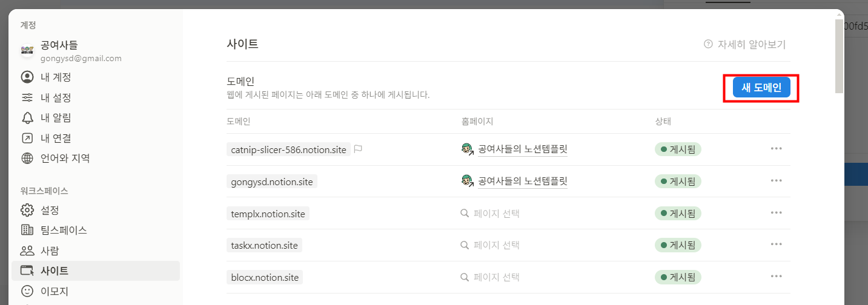Screen dimensions: 868x305
Task: Click the settings panel vertical scrollbar
Action: (839, 56)
